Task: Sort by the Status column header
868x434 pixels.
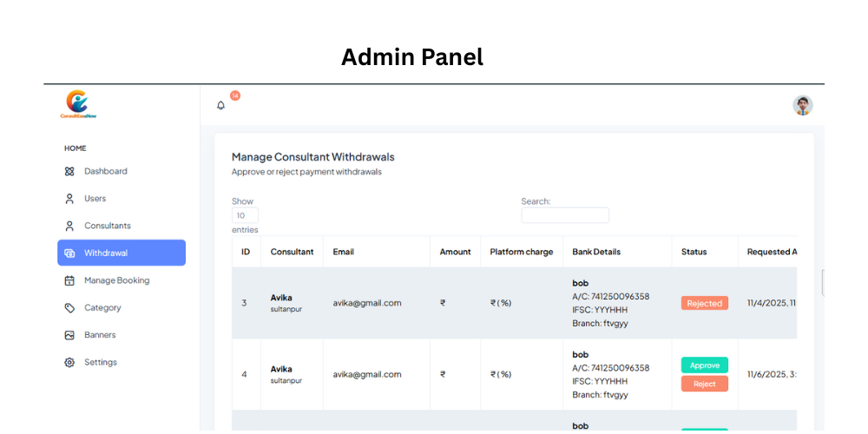Action: 705,252
